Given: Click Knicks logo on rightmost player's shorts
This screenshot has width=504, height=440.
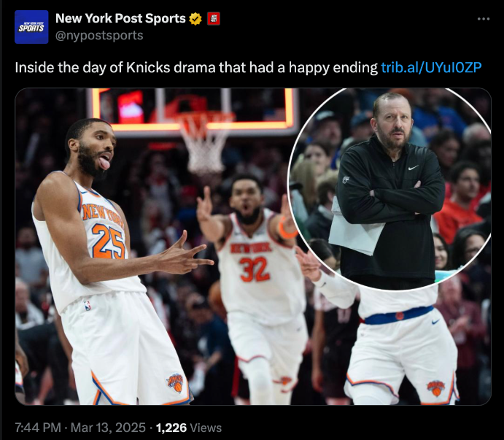Looking at the screenshot, I should pyautogui.click(x=436, y=388).
